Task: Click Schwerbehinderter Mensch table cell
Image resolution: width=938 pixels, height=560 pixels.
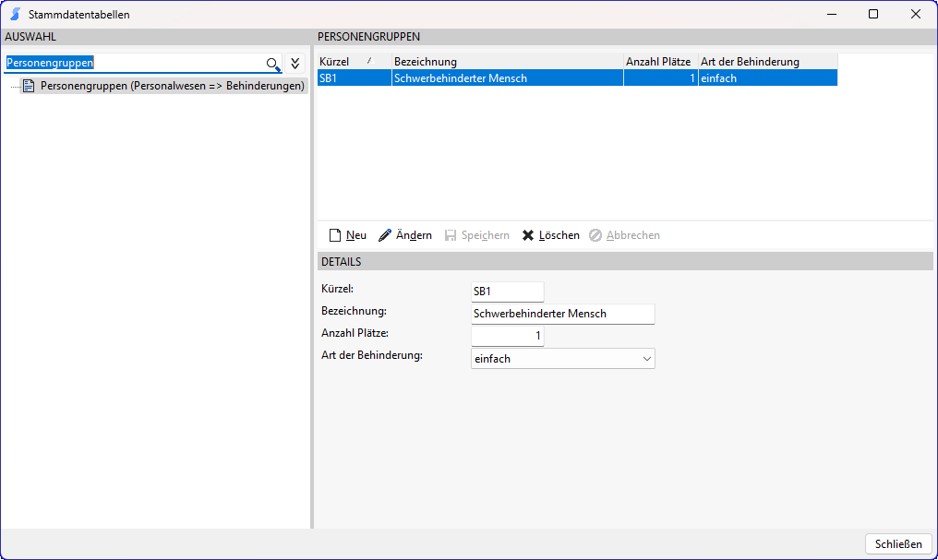Action: tap(507, 78)
